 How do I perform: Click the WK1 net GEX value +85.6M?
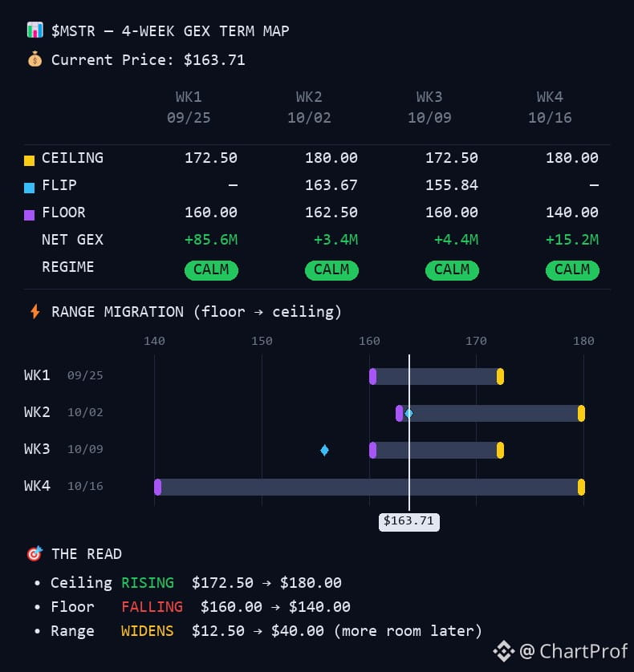pos(211,239)
